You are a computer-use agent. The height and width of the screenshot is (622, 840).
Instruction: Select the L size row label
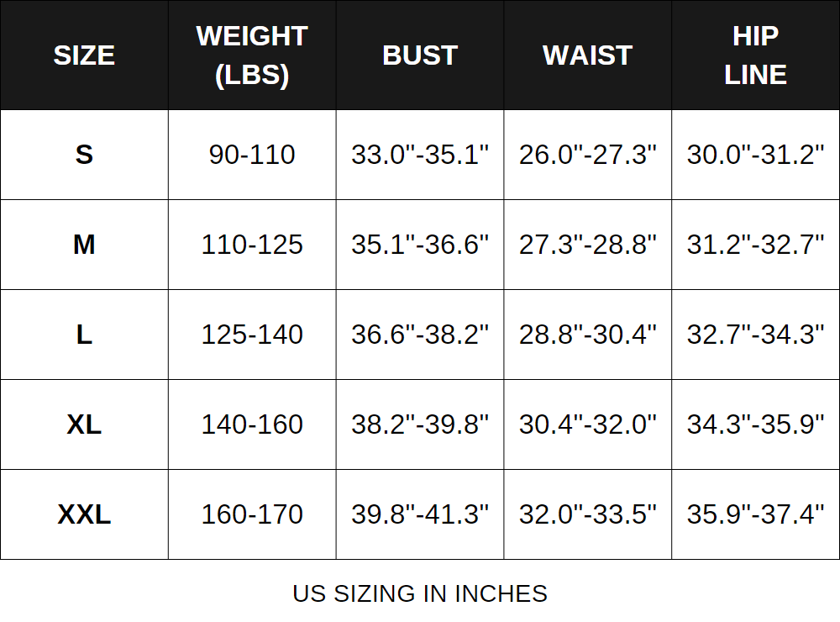[84, 335]
